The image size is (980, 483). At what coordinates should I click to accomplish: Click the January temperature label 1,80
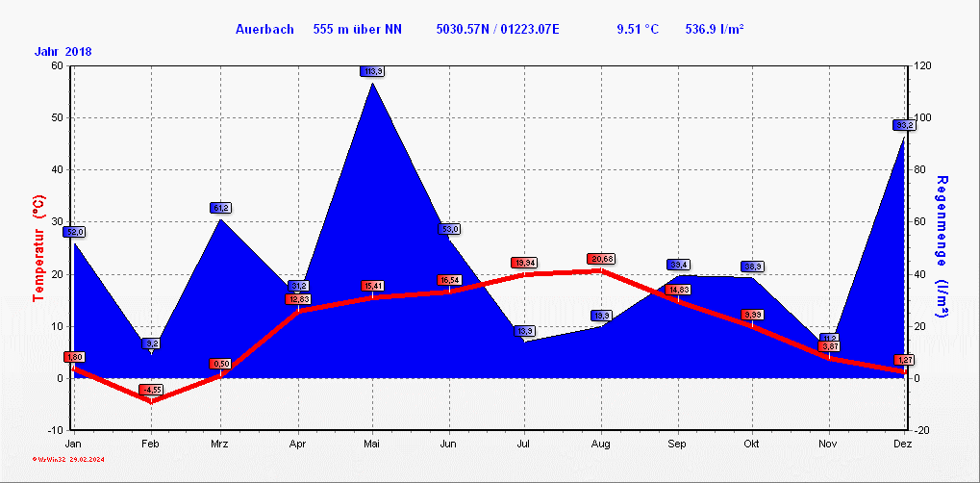[74, 357]
